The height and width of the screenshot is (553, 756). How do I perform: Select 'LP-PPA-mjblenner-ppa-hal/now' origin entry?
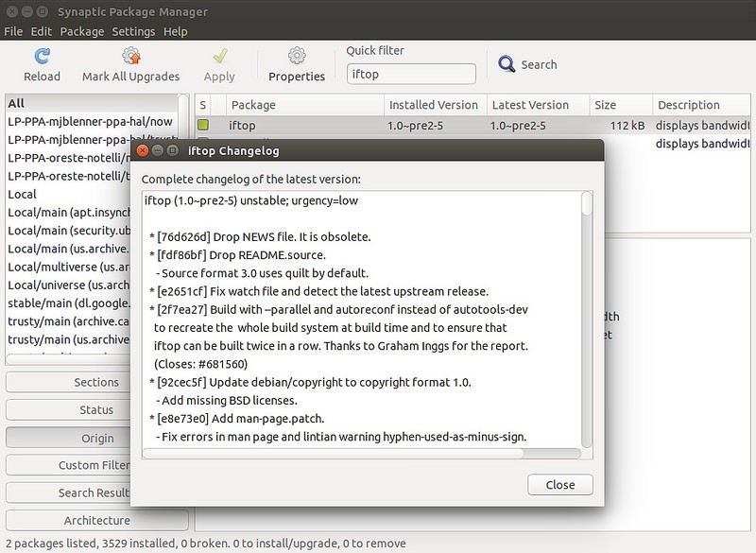(x=92, y=122)
